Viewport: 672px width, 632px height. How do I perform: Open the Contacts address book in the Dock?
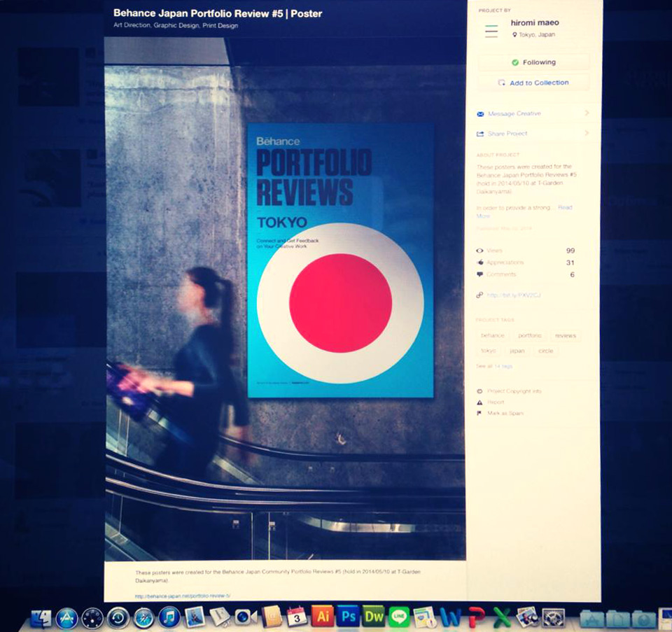pos(272,617)
